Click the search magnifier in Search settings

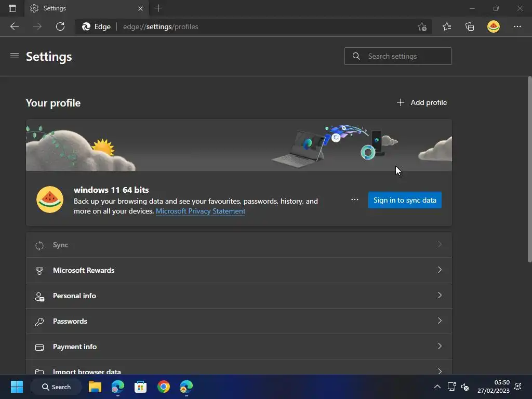[356, 56]
